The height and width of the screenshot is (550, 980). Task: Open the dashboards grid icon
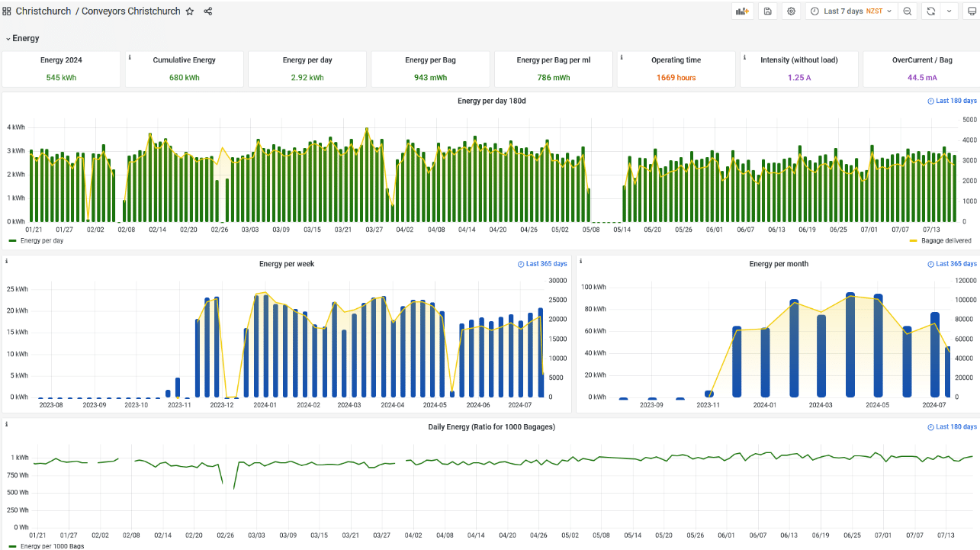(7, 11)
